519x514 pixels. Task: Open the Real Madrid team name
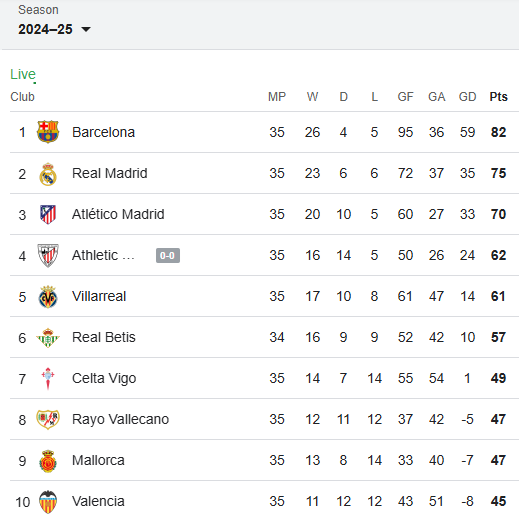pos(110,173)
